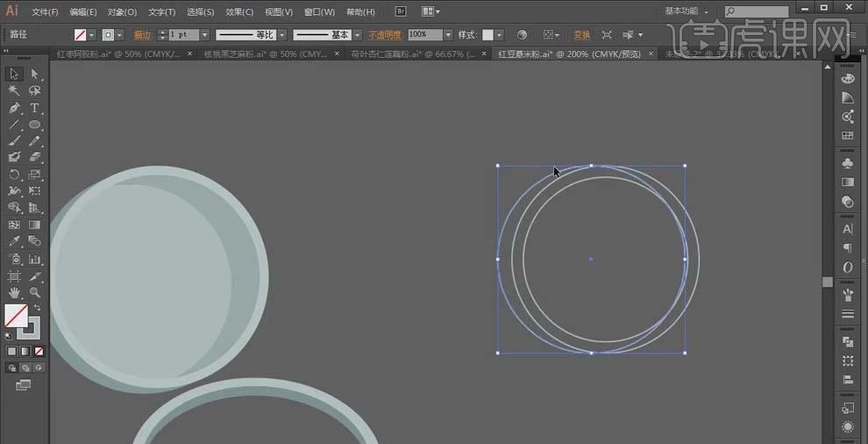Enable Draw Normal mode
Screen dimensions: 868x444
pos(11,368)
